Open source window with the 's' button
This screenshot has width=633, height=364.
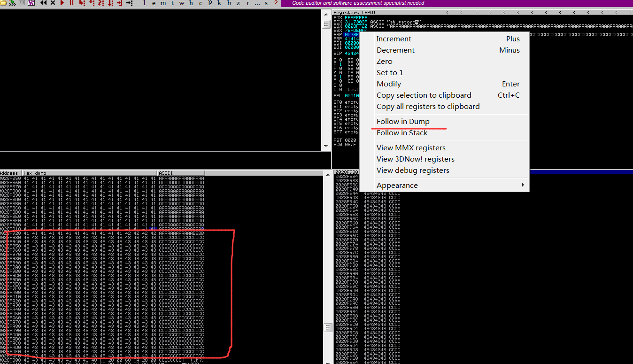(266, 3)
